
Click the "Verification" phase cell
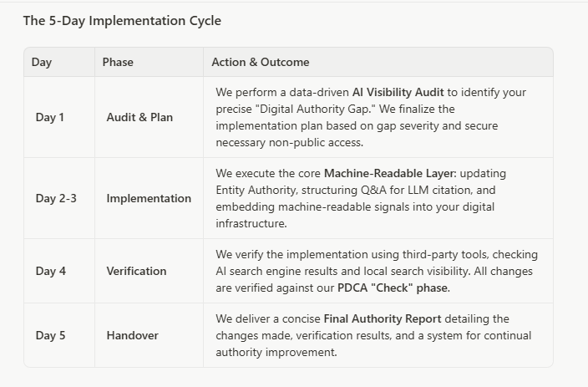pyautogui.click(x=136, y=271)
